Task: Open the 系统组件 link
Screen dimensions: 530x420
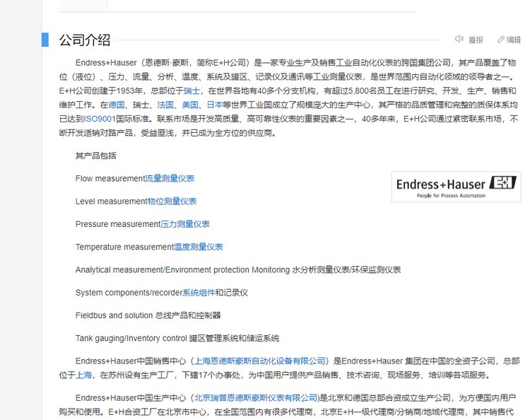Action: [x=199, y=292]
